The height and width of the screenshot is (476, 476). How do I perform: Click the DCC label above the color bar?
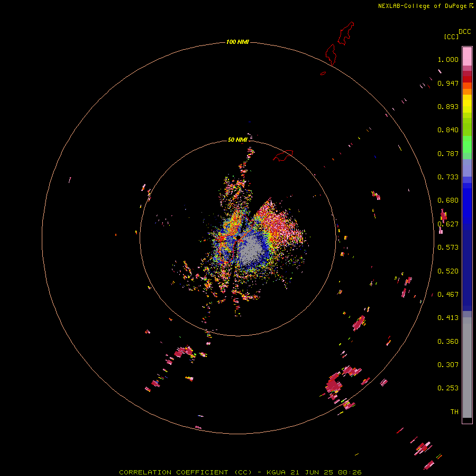[464, 32]
